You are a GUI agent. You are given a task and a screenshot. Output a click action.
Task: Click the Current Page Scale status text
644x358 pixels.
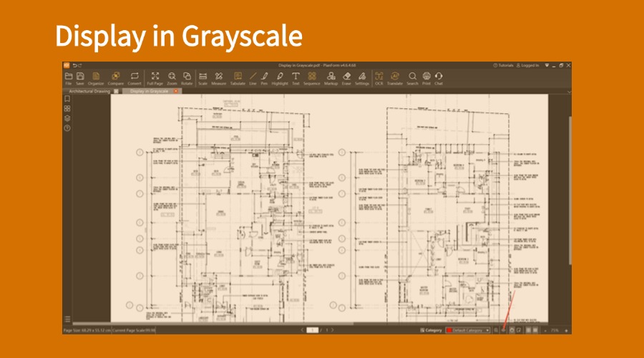point(134,331)
